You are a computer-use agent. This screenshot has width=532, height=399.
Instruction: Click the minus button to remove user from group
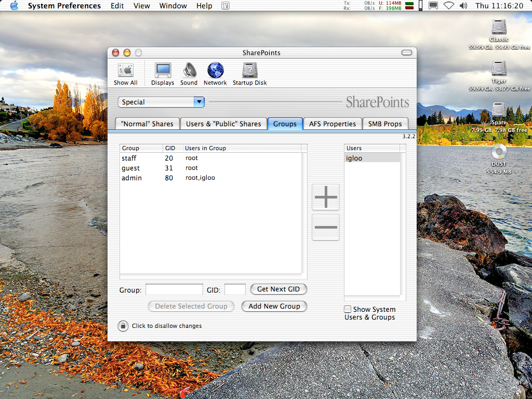326,227
